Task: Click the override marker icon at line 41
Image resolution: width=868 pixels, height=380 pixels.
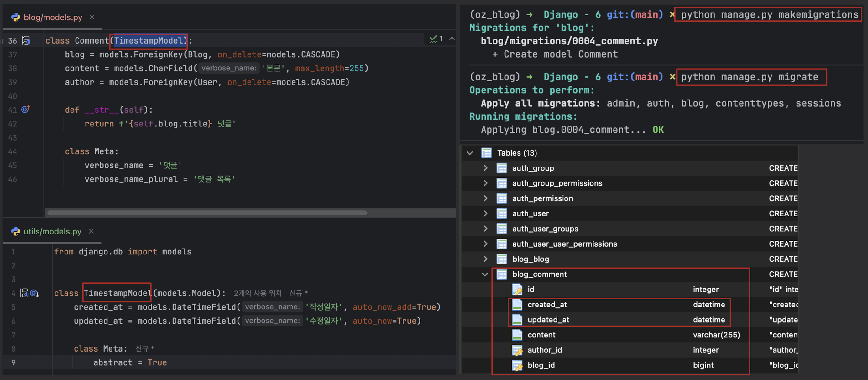Action: pyautogui.click(x=26, y=109)
